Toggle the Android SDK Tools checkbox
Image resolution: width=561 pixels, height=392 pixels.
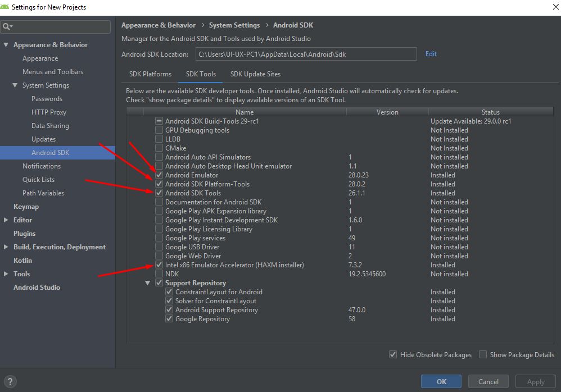tap(159, 193)
